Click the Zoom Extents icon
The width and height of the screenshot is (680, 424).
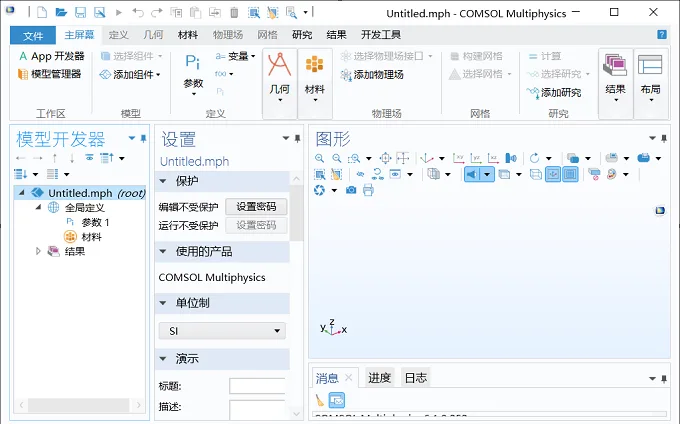(385, 158)
